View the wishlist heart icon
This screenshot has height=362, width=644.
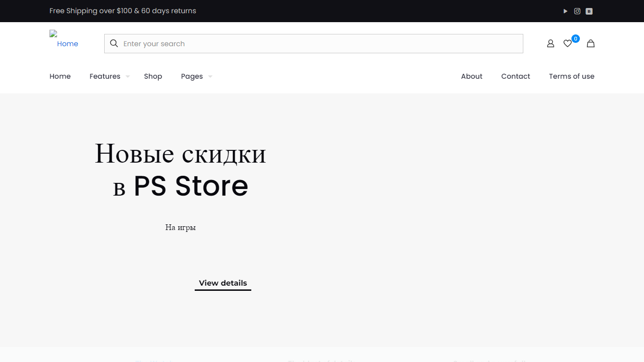point(568,43)
